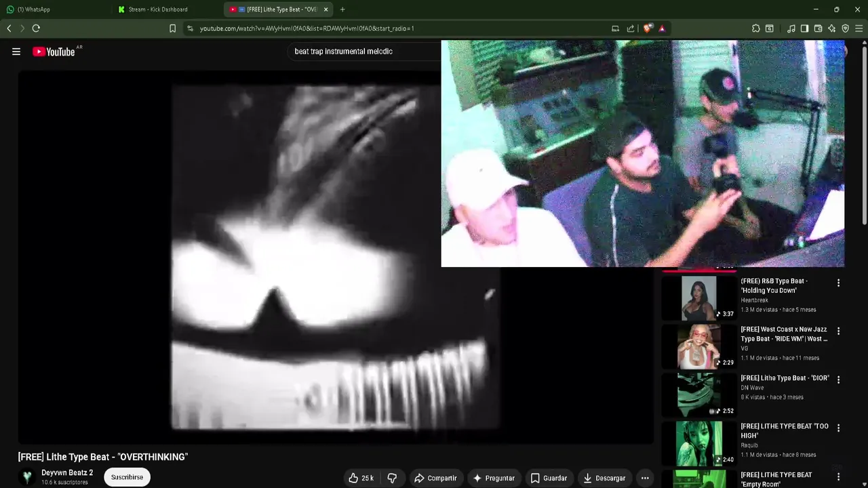Screen dimensions: 868x488
Task: Open browser main menu hamburger
Action: pos(859,28)
